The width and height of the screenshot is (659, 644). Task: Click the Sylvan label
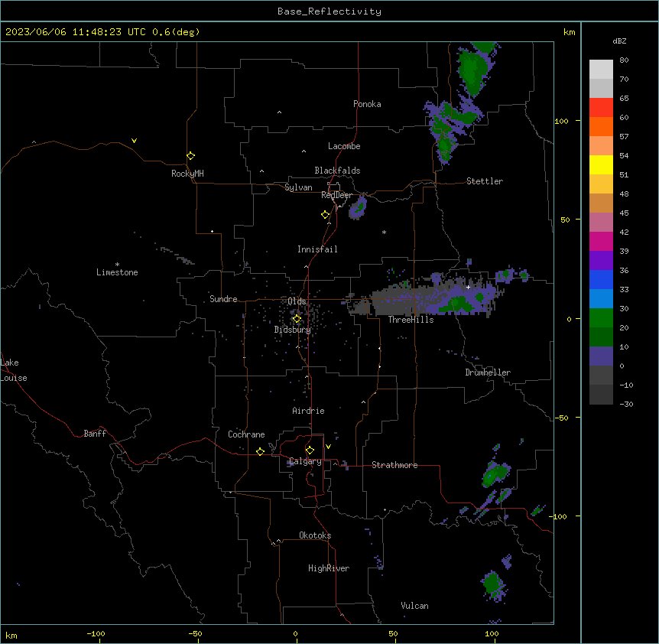click(x=298, y=187)
